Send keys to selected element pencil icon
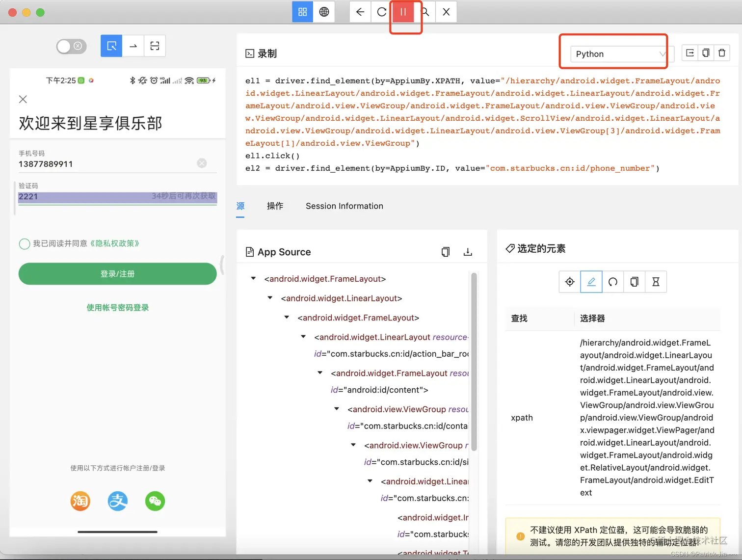 coord(591,282)
